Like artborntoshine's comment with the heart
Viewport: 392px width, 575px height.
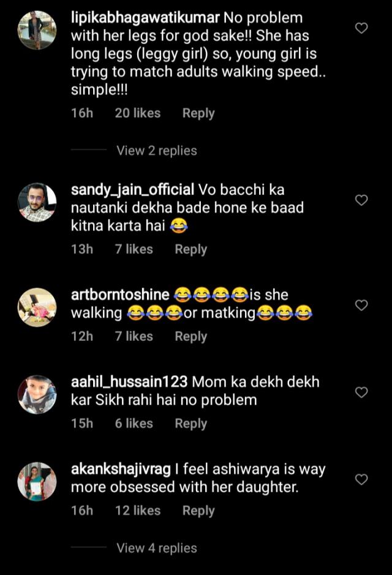pos(361,305)
